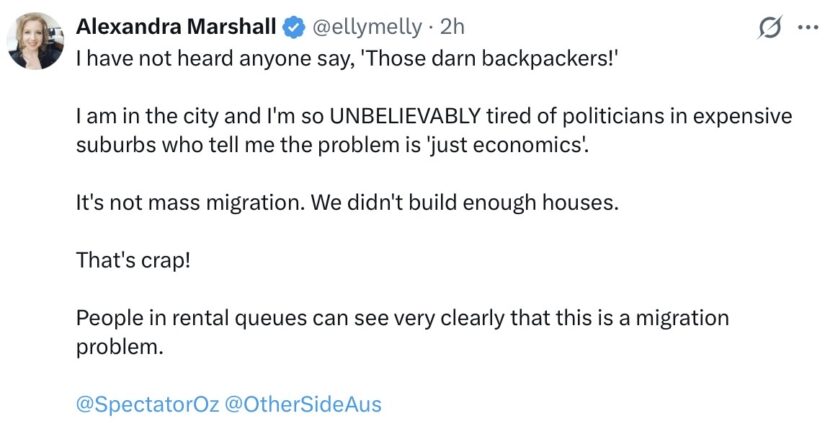
Task: Click the 'People in rental queues' sentence
Action: [403, 318]
